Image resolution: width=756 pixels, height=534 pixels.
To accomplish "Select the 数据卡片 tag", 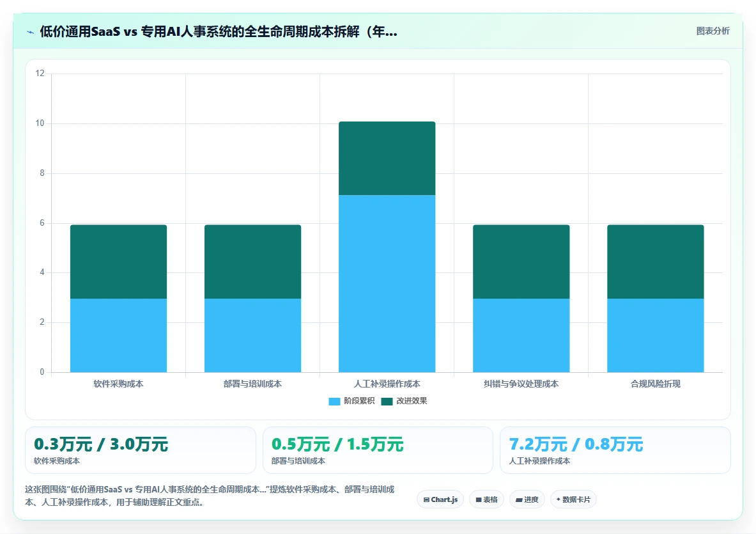I will [573, 499].
